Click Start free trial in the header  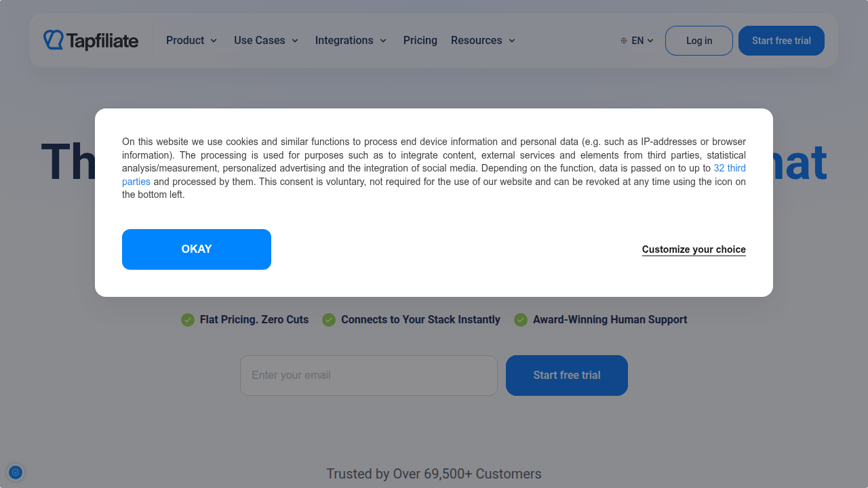pos(781,41)
